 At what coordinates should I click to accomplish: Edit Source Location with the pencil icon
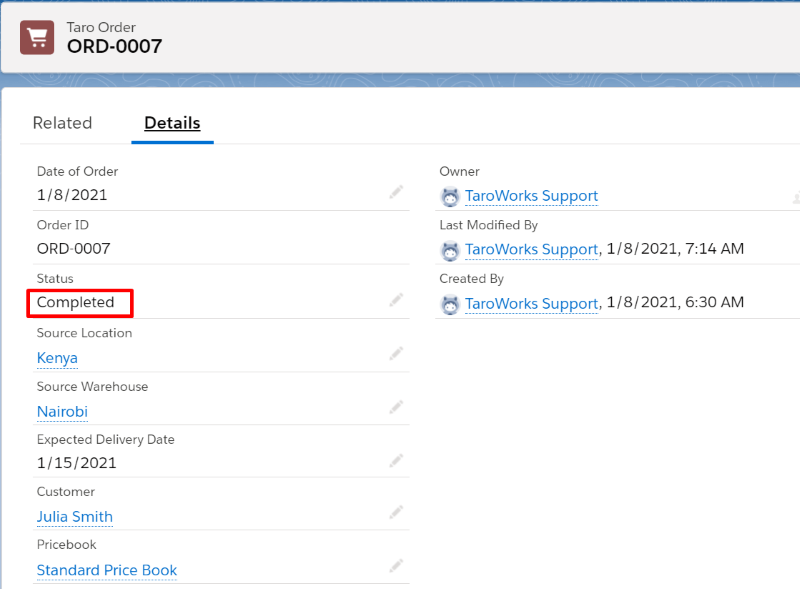tap(396, 352)
